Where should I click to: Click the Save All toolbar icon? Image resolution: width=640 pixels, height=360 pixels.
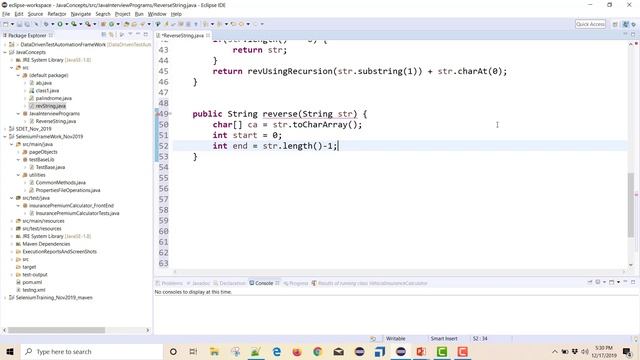[x=27, y=24]
